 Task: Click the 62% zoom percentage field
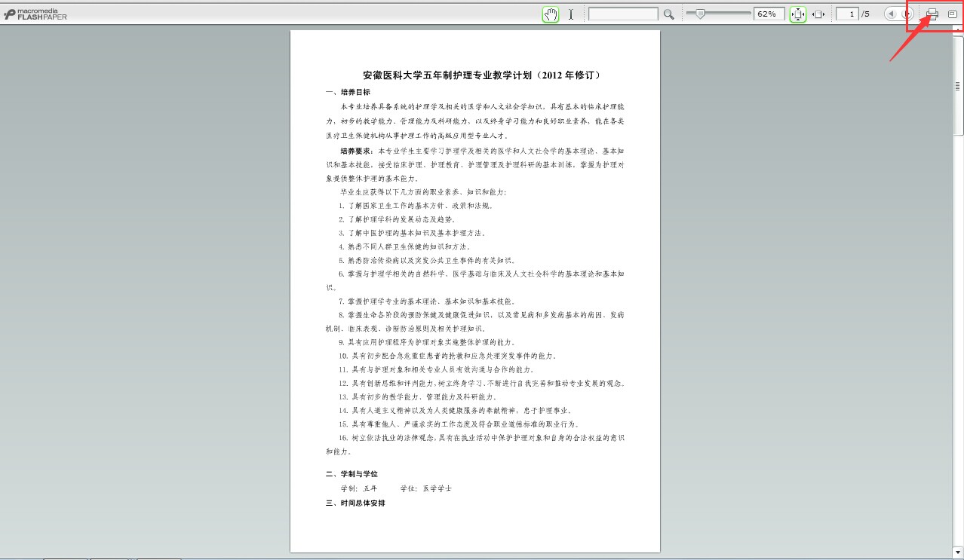[x=769, y=14]
